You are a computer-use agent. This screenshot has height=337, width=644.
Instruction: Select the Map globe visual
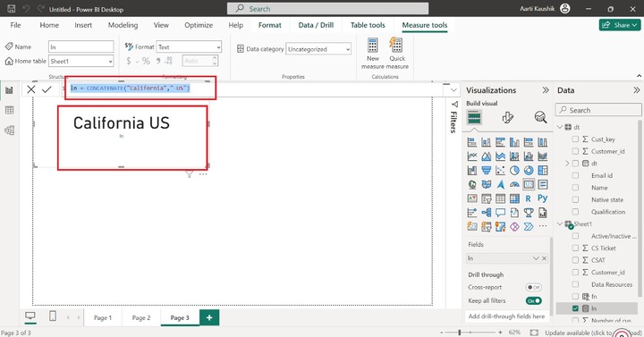tap(472, 185)
